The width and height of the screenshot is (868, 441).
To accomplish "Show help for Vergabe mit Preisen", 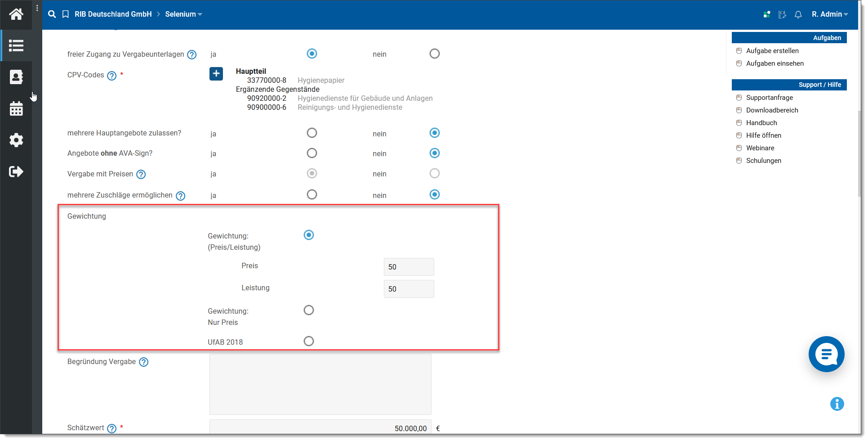I will click(141, 175).
